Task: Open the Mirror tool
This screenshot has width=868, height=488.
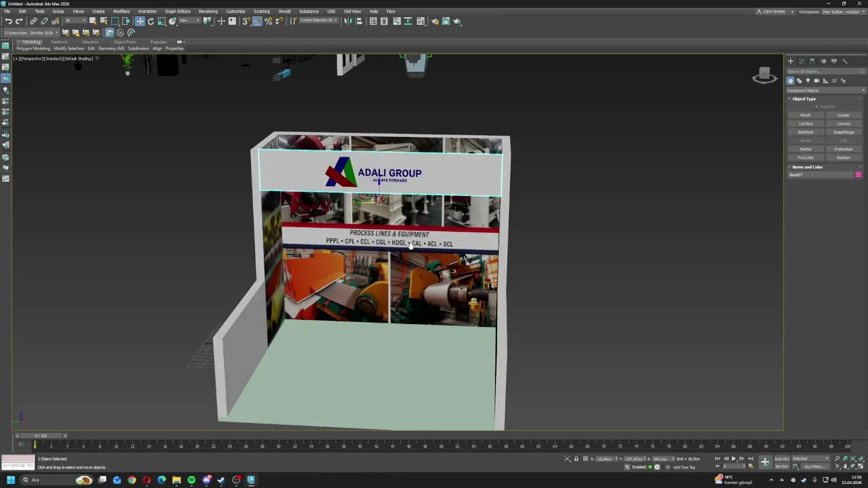Action: click(x=347, y=21)
